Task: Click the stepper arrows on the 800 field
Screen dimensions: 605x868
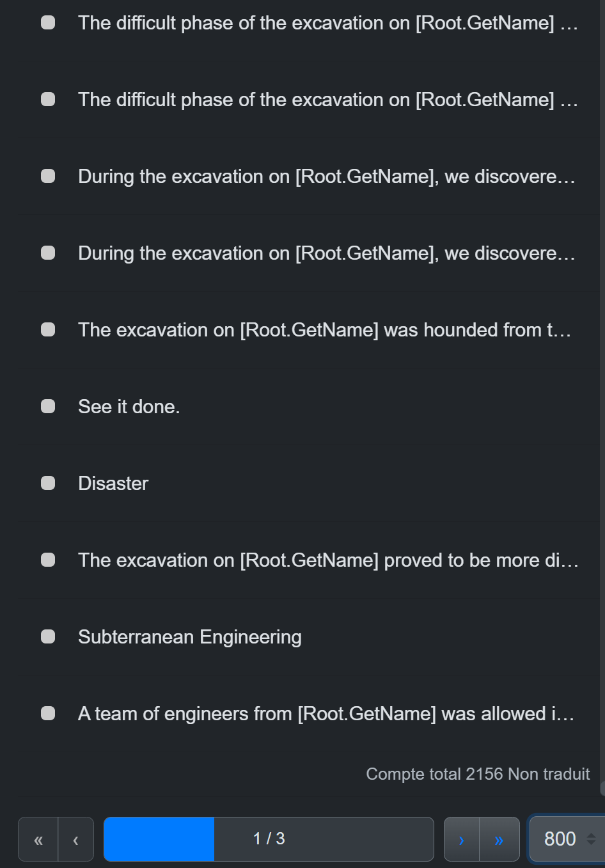Action: (591, 839)
